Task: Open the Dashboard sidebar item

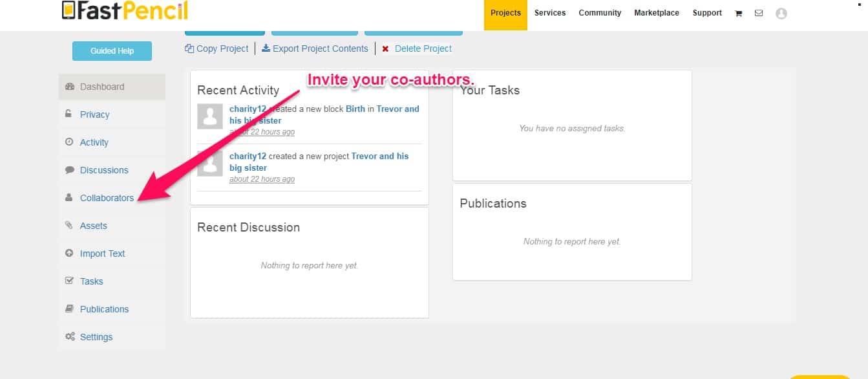Action: (x=102, y=87)
